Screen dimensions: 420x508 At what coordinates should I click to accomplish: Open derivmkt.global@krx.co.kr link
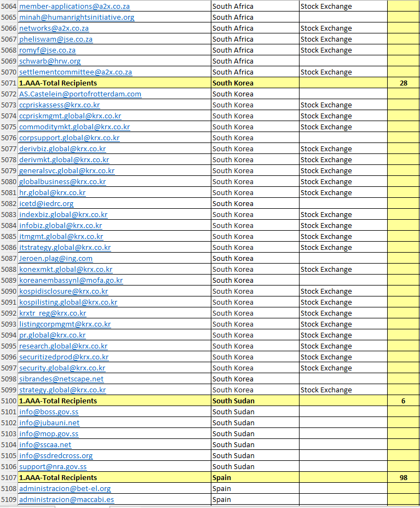coord(64,160)
